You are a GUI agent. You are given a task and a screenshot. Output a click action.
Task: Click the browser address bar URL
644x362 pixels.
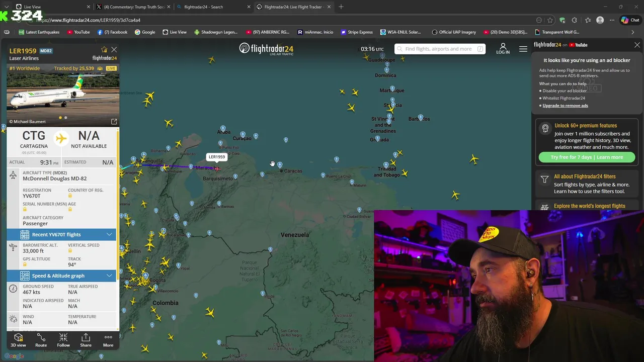[x=89, y=20]
